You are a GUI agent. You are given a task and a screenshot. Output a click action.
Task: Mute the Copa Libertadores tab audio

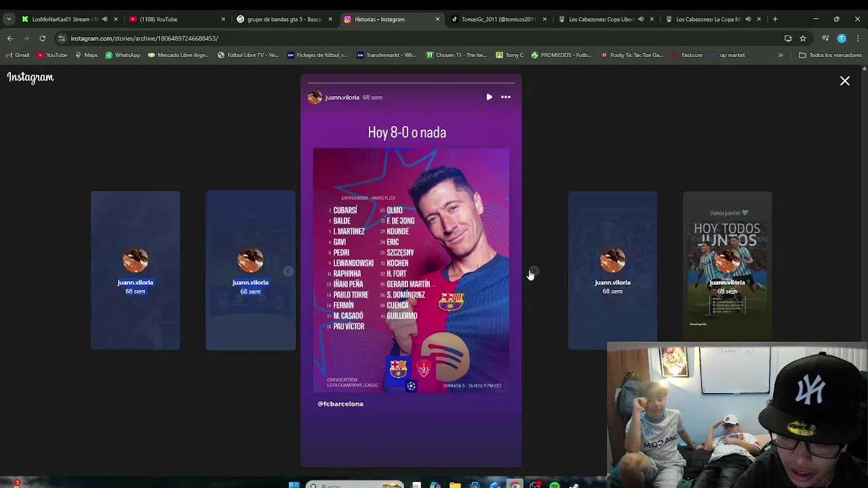[x=641, y=19]
